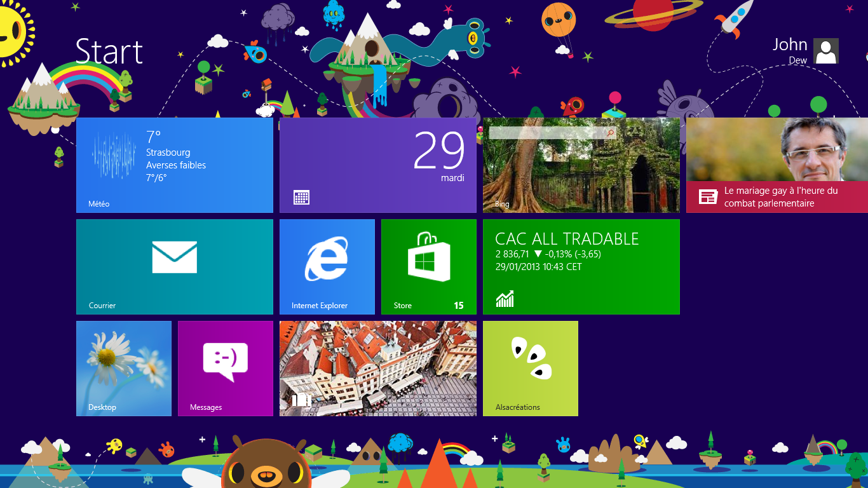Open the Alsacréations tile

[x=531, y=369]
